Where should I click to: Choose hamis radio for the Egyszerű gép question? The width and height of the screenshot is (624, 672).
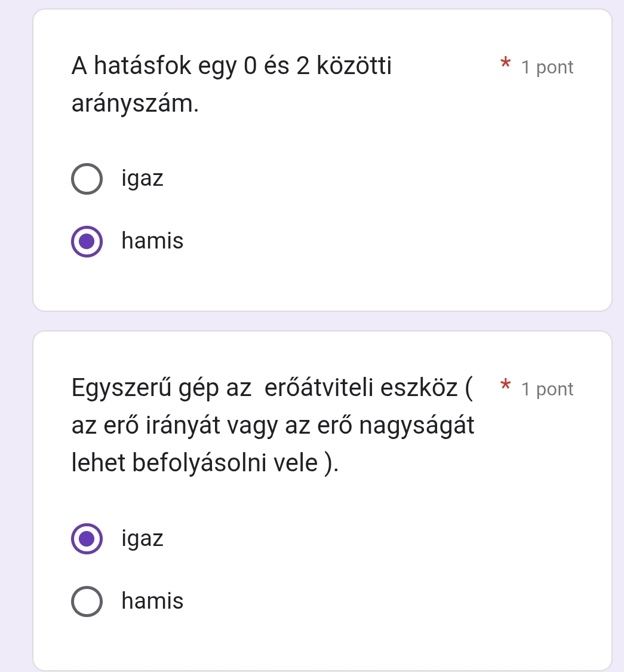87,602
